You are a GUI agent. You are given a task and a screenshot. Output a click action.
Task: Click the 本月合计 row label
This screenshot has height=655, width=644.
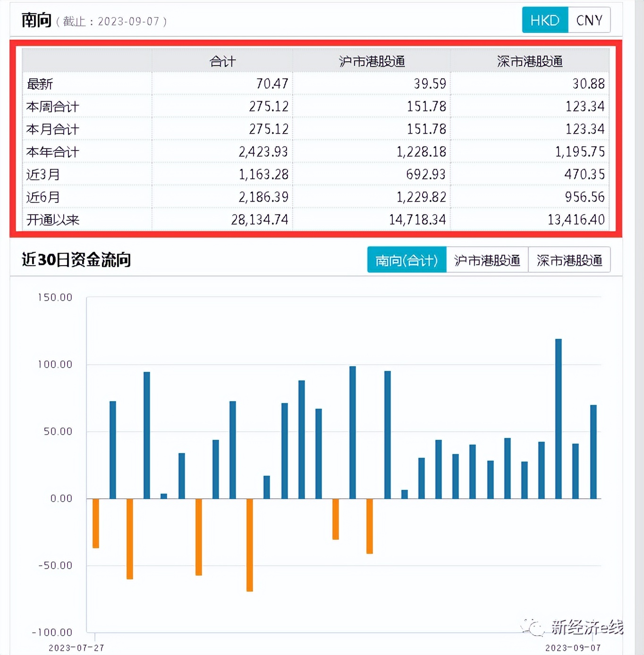coord(52,129)
